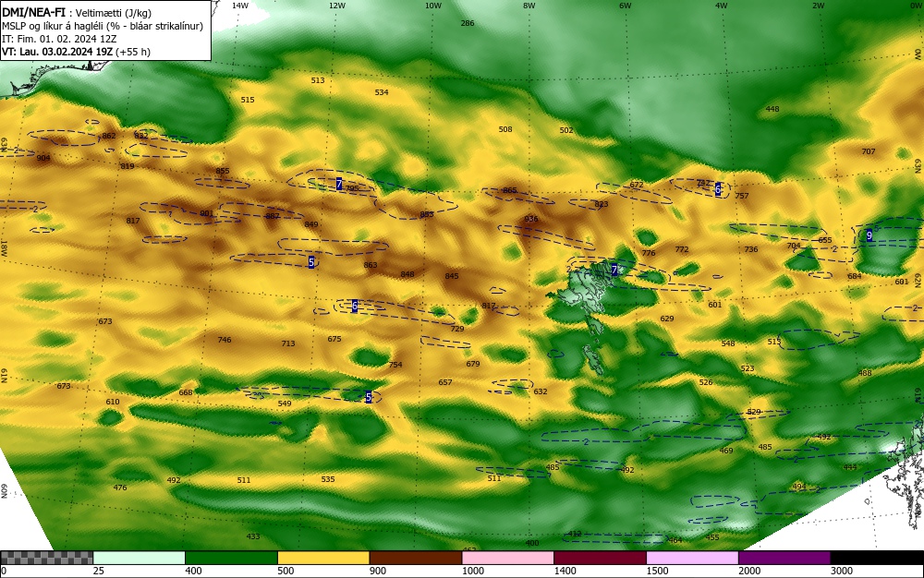This screenshot has width=924, height=578.
Task: Click the 754 value on the map
Action: pos(395,365)
